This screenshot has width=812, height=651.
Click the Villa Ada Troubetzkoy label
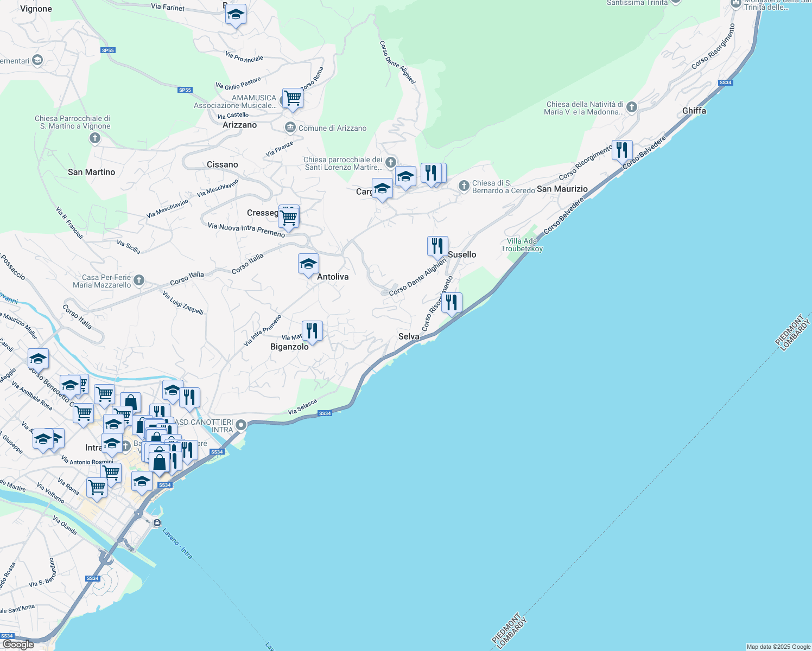tap(522, 245)
